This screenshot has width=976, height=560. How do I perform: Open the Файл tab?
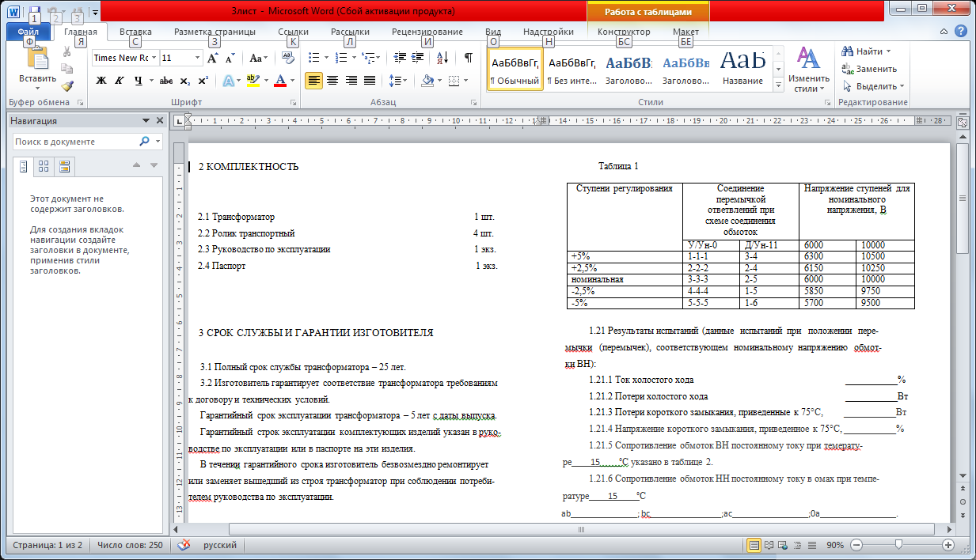pos(28,32)
